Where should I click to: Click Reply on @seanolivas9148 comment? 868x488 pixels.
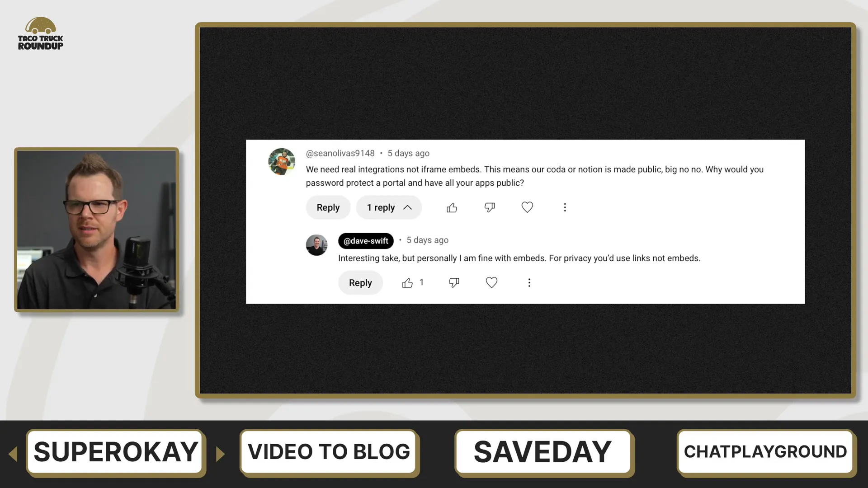[328, 207]
